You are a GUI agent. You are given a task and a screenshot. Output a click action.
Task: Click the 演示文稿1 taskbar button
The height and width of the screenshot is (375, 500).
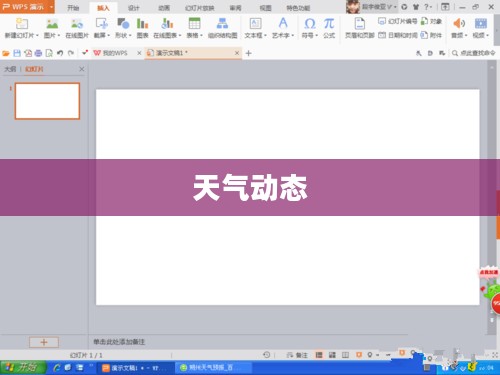coord(135,368)
